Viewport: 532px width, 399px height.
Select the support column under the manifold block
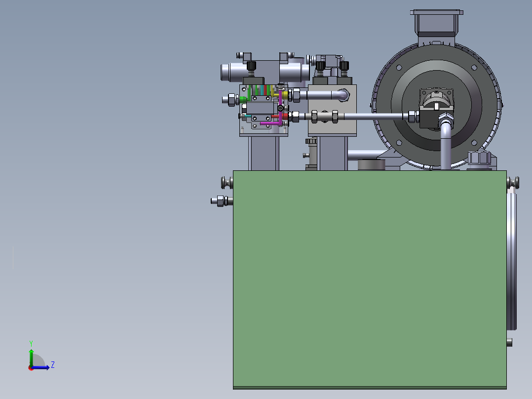point(332,154)
